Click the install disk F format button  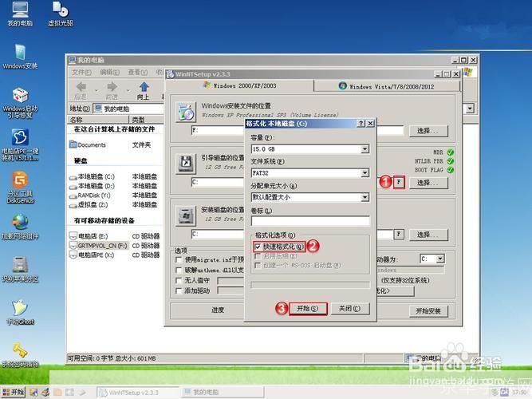click(399, 234)
